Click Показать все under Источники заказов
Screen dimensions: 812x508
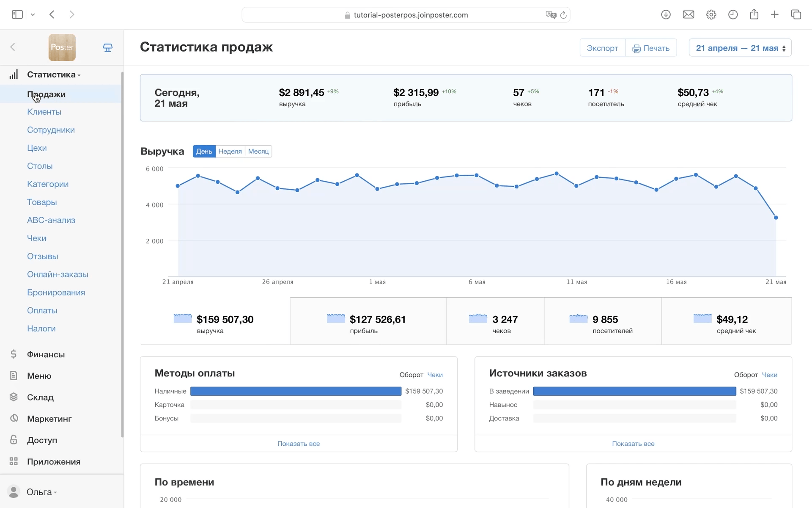[633, 444]
